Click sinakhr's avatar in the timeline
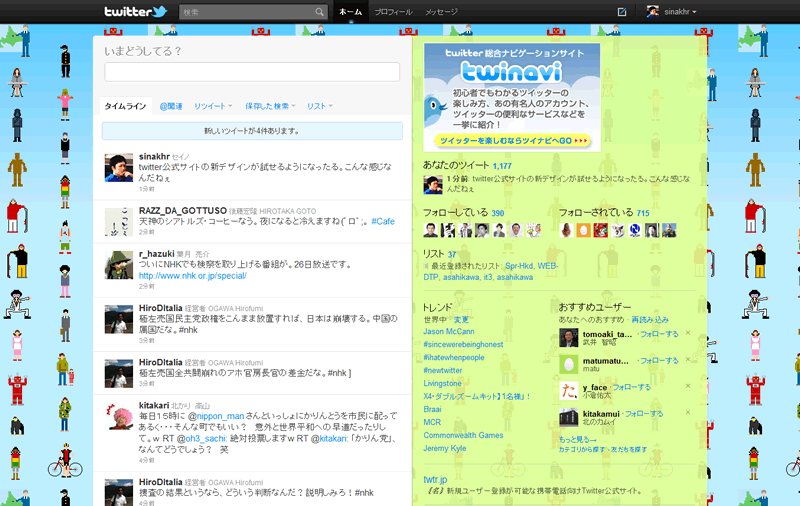The width and height of the screenshot is (800, 506). click(x=119, y=167)
